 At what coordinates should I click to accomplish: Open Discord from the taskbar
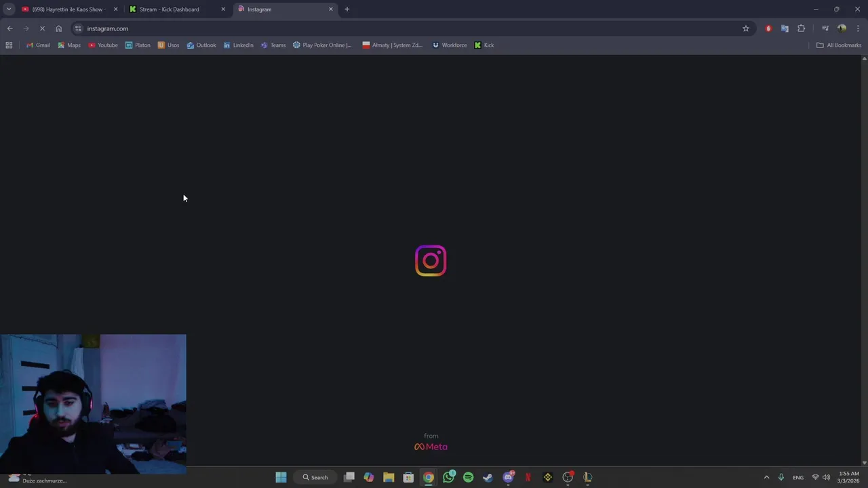[508, 477]
